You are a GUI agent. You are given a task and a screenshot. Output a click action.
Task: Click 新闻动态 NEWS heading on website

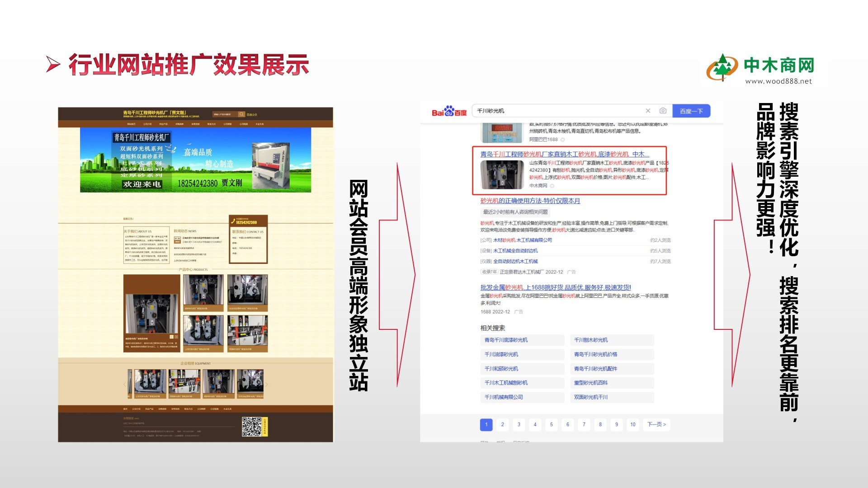point(185,231)
